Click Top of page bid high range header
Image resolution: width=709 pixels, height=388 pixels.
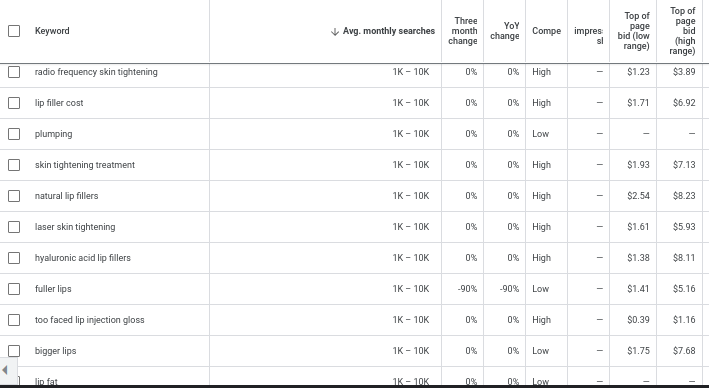point(682,31)
